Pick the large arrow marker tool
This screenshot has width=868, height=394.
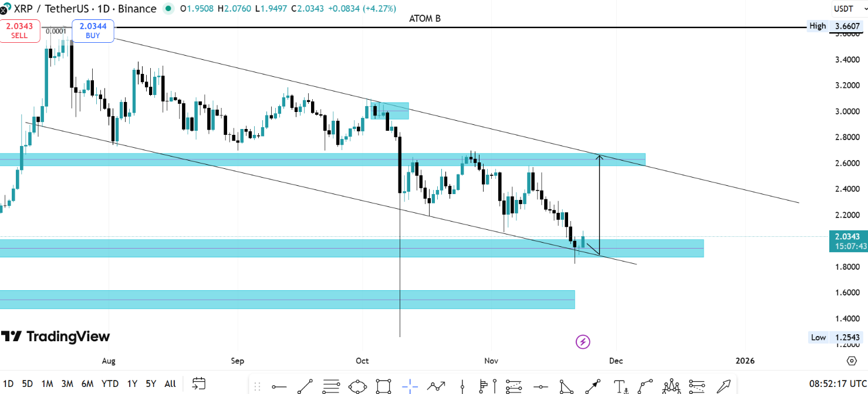coord(724,386)
